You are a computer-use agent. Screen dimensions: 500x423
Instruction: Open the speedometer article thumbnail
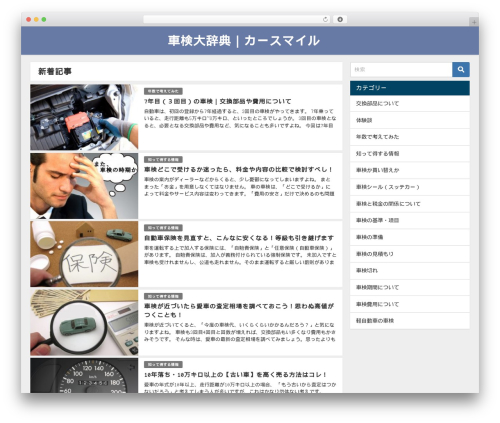click(x=84, y=375)
